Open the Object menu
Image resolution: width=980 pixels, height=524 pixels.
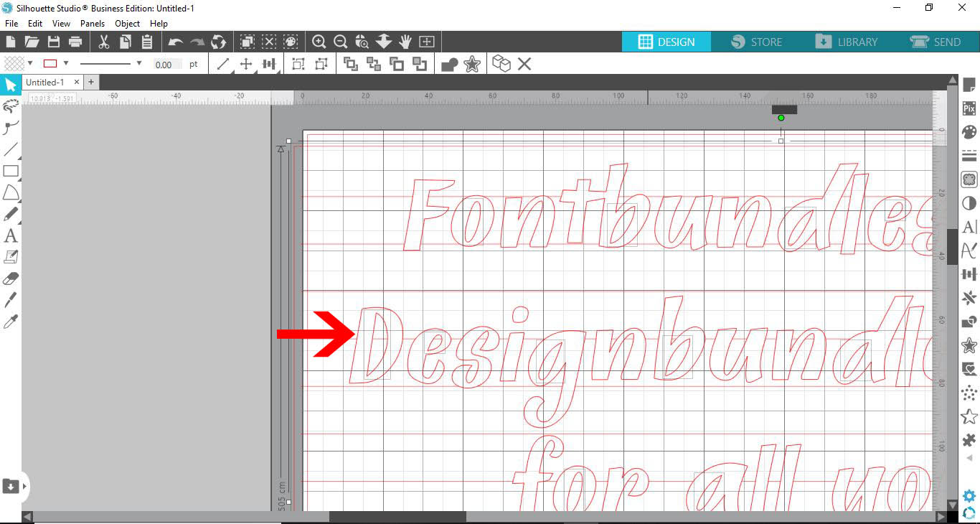(x=128, y=24)
